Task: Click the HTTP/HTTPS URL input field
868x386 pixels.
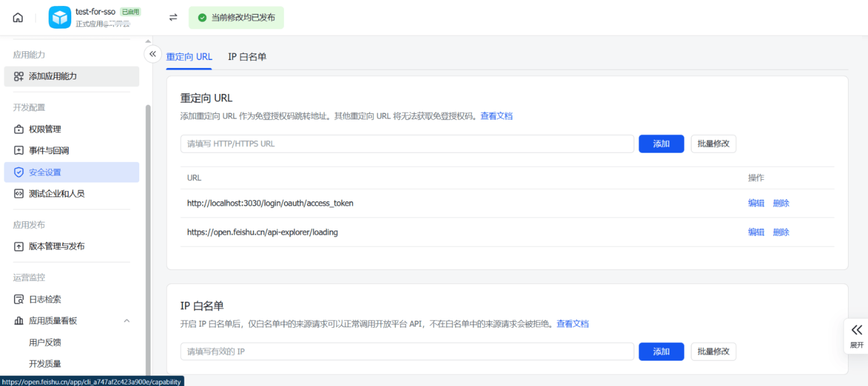Action: 407,144
